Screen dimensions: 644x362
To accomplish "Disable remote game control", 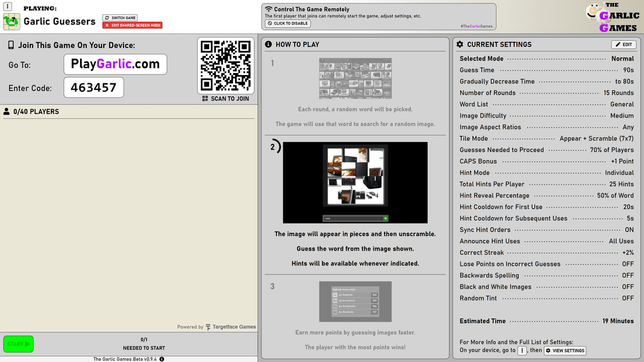I will point(287,24).
